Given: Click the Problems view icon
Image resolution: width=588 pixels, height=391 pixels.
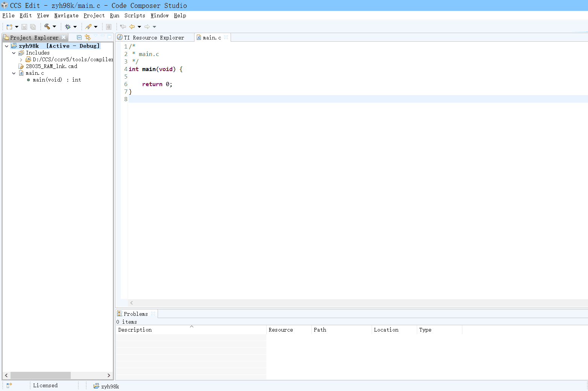Looking at the screenshot, I should pyautogui.click(x=120, y=314).
